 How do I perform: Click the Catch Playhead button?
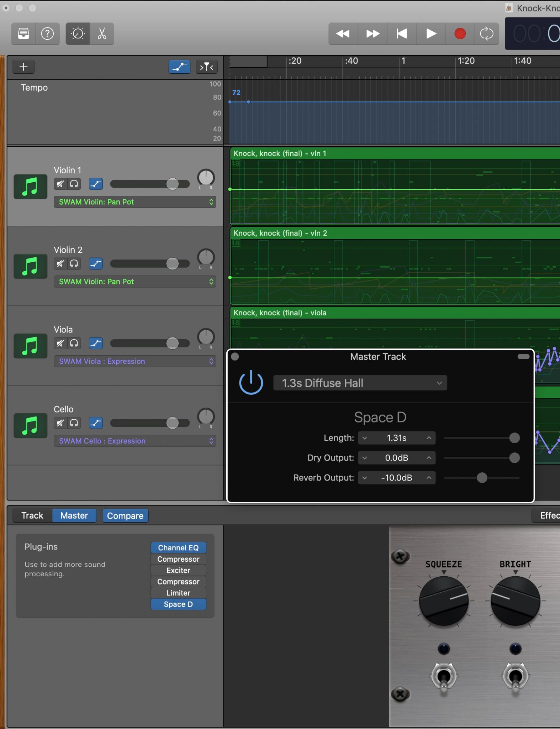click(x=206, y=67)
